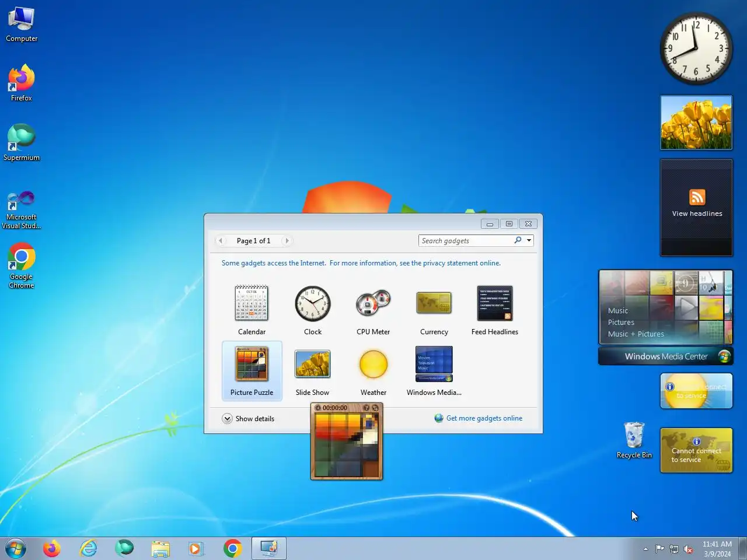The width and height of the screenshot is (747, 560).
Task: Select the Google Chrome desktop shortcut
Action: tap(22, 265)
